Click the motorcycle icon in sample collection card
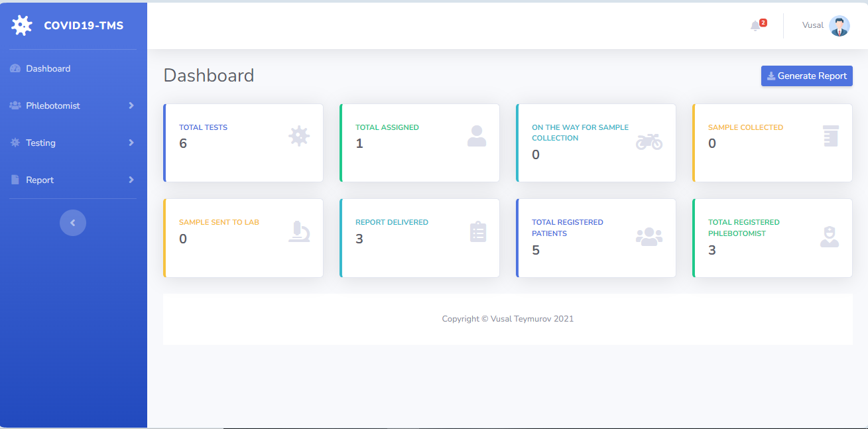This screenshot has width=868, height=429. coord(649,141)
